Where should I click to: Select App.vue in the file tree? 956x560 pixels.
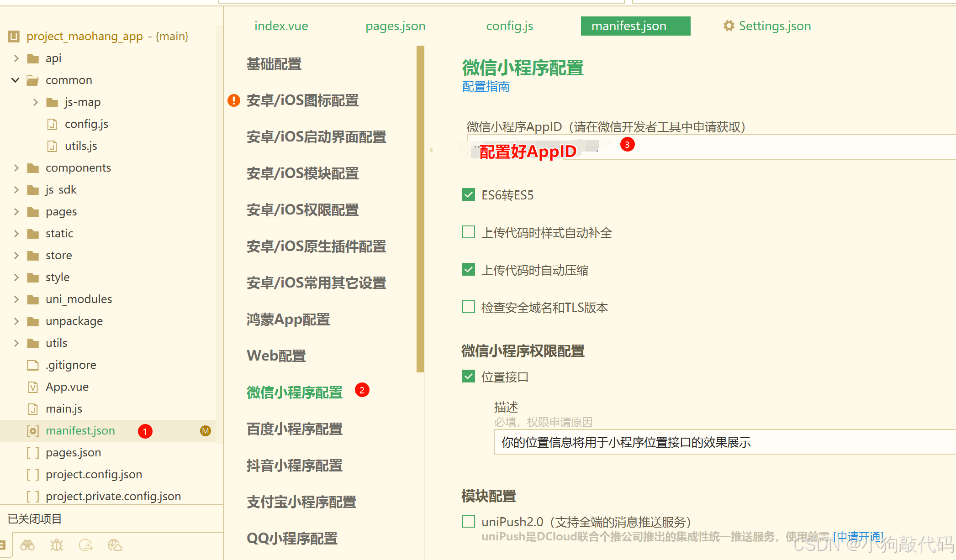pyautogui.click(x=67, y=387)
